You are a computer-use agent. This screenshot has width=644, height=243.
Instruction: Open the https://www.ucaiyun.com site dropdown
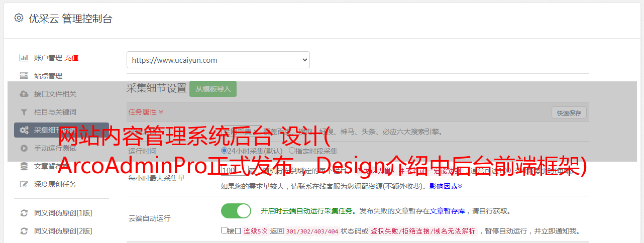point(218,60)
